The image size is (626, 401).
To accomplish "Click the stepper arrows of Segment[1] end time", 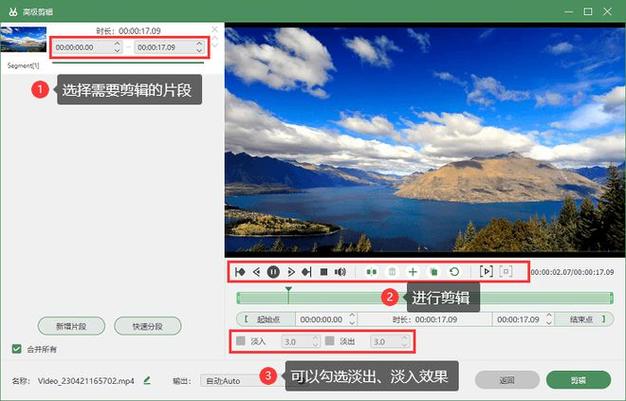I will (199, 47).
